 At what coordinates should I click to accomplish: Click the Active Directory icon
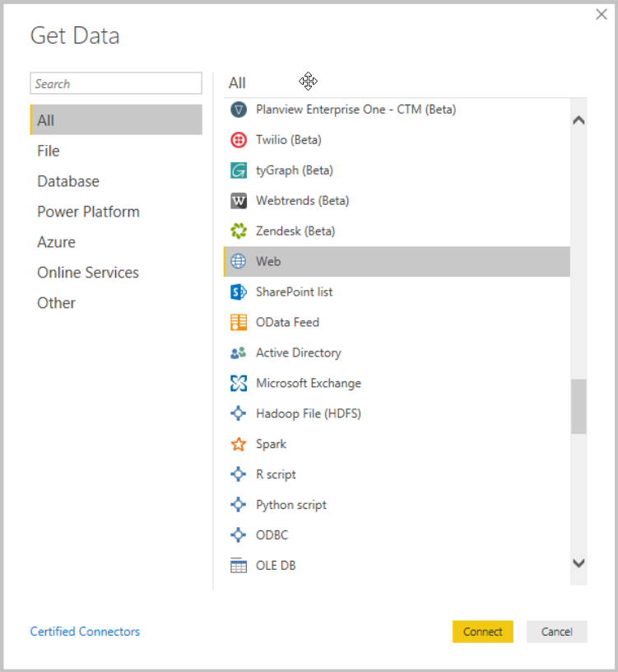239,353
